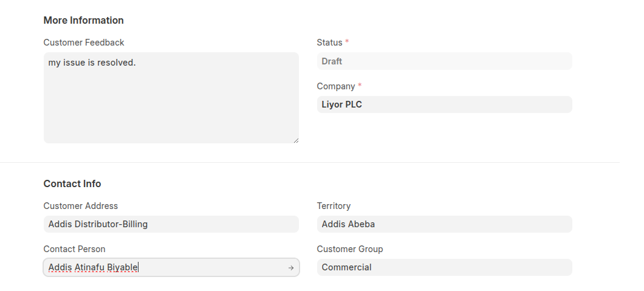This screenshot has width=644, height=291.
Task: Open the Customer Address link field
Action: [171, 224]
